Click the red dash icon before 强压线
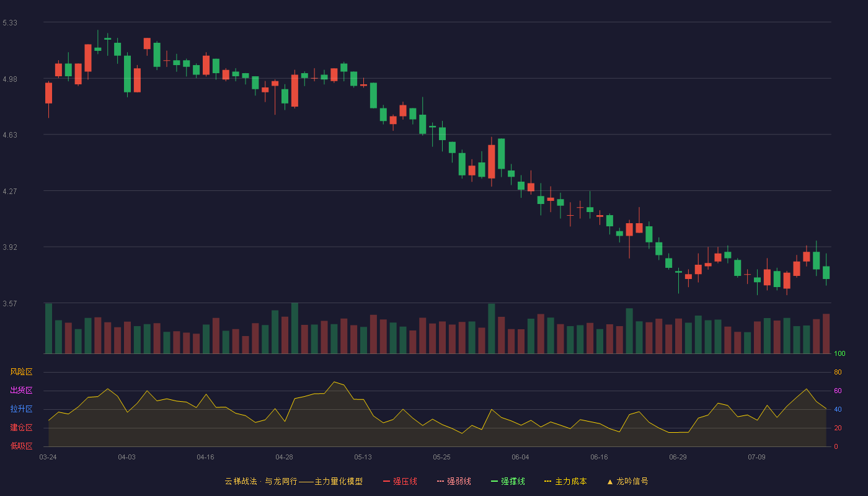 pyautogui.click(x=387, y=481)
